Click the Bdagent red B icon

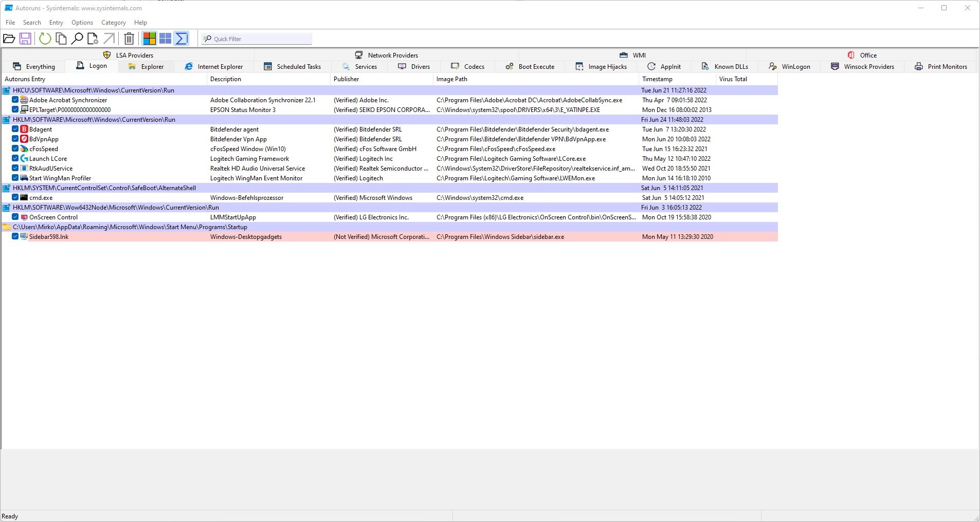(24, 129)
